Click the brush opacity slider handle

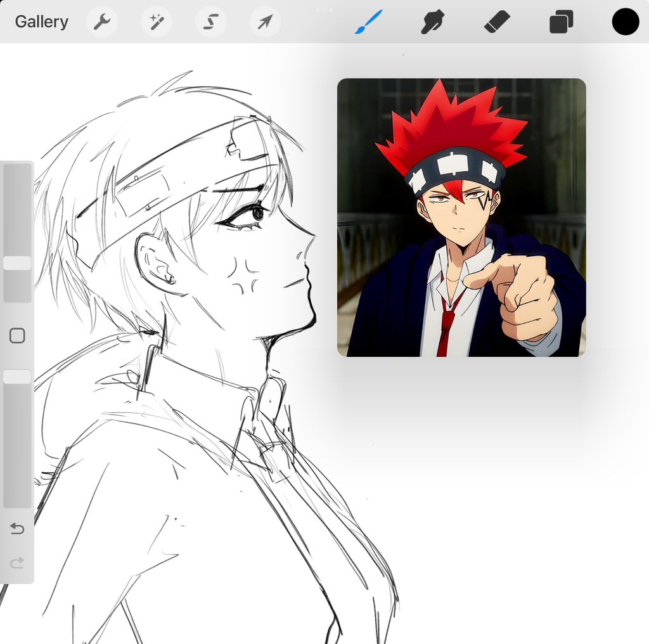click(x=17, y=377)
